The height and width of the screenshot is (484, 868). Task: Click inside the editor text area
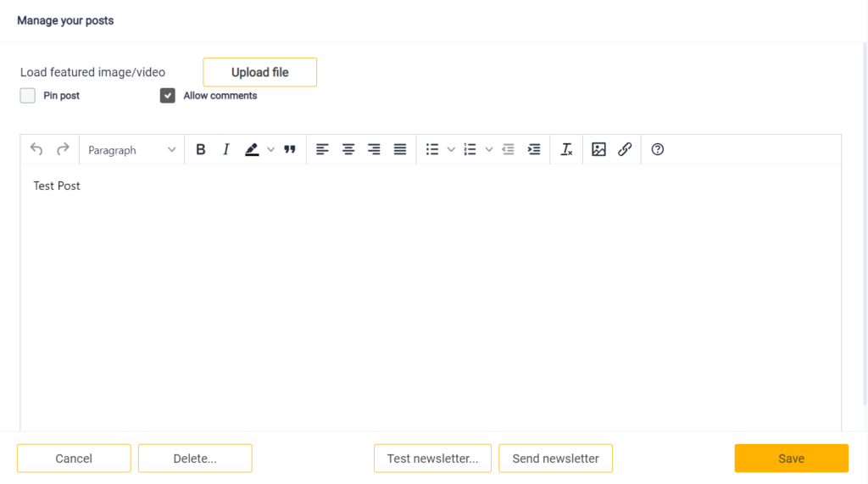pos(431,298)
